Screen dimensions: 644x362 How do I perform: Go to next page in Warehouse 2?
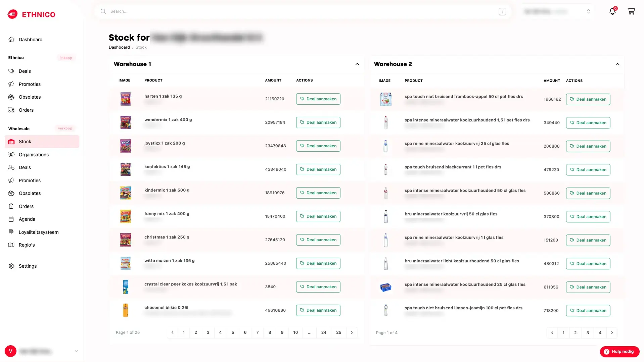pos(612,333)
